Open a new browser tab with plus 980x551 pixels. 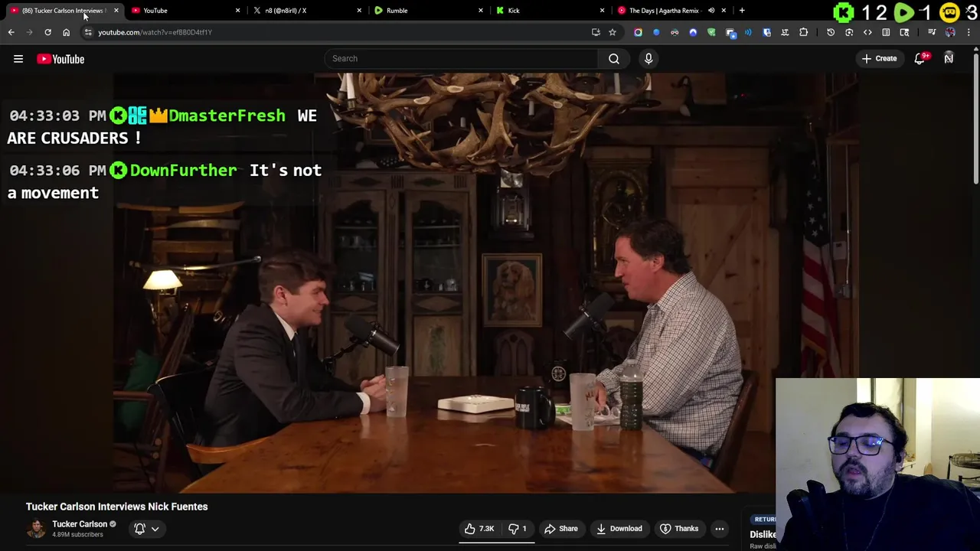click(742, 11)
